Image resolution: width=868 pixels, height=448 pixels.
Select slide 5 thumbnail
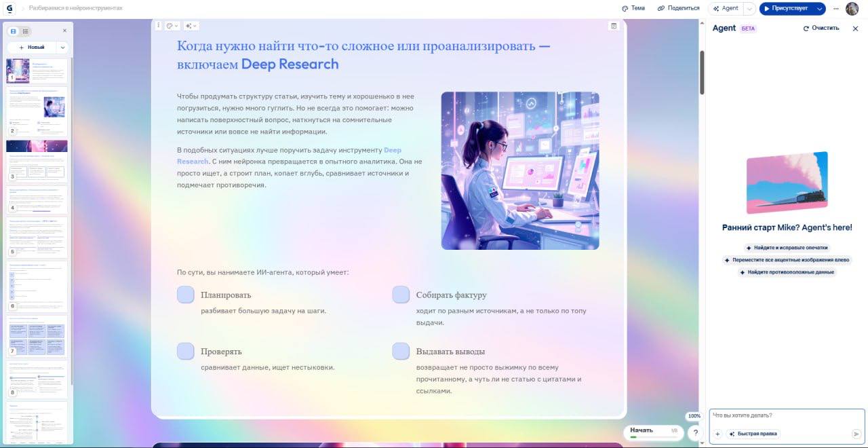37,237
